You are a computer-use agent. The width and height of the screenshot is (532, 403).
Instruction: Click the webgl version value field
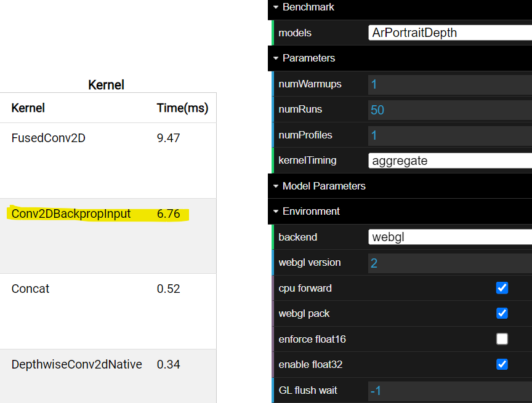[450, 263]
